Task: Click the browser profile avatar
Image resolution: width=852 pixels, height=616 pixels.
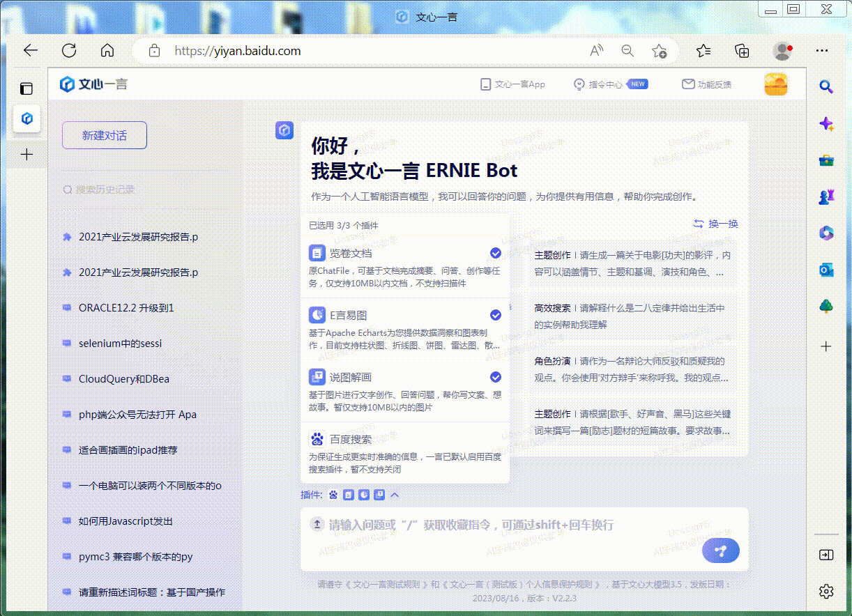Action: tap(782, 51)
